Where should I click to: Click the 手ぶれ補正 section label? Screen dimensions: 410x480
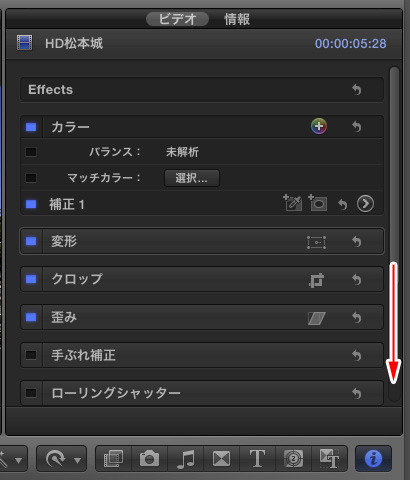pos(83,355)
